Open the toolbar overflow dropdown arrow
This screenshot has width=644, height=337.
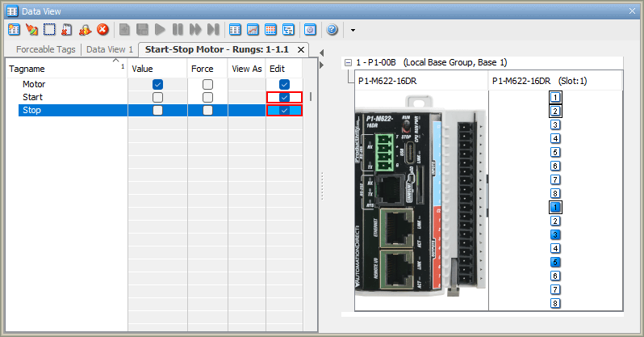(x=353, y=31)
